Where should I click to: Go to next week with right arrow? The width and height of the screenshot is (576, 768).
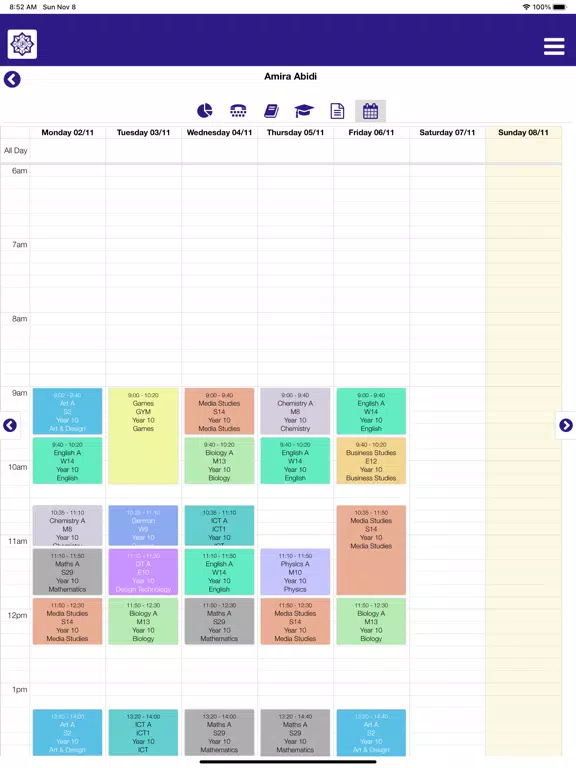566,425
